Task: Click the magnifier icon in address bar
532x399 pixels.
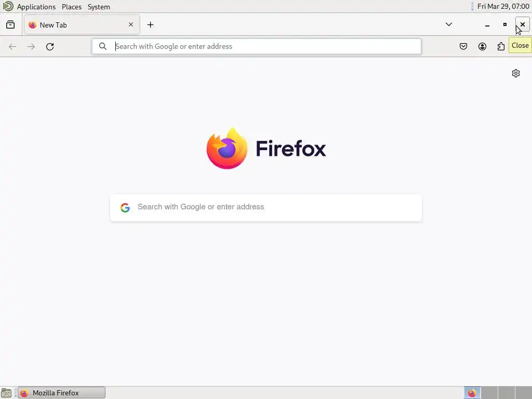Action: [103, 46]
